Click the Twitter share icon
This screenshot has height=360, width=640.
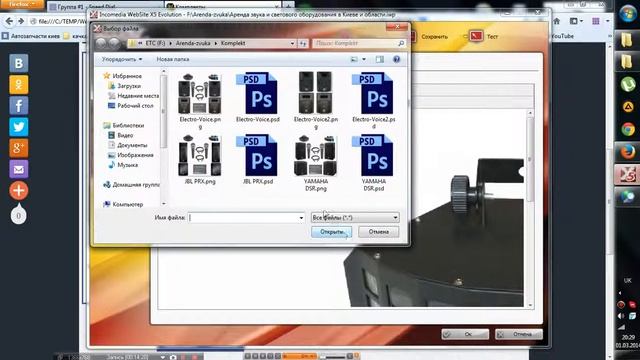point(19,127)
